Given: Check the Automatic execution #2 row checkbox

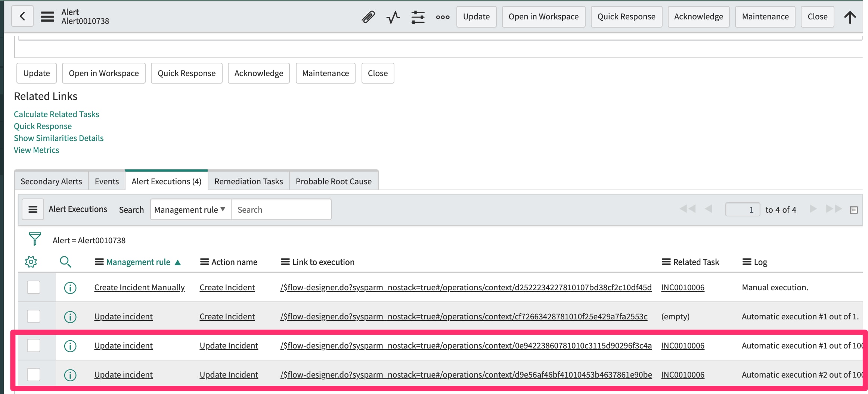Looking at the screenshot, I should tap(34, 375).
